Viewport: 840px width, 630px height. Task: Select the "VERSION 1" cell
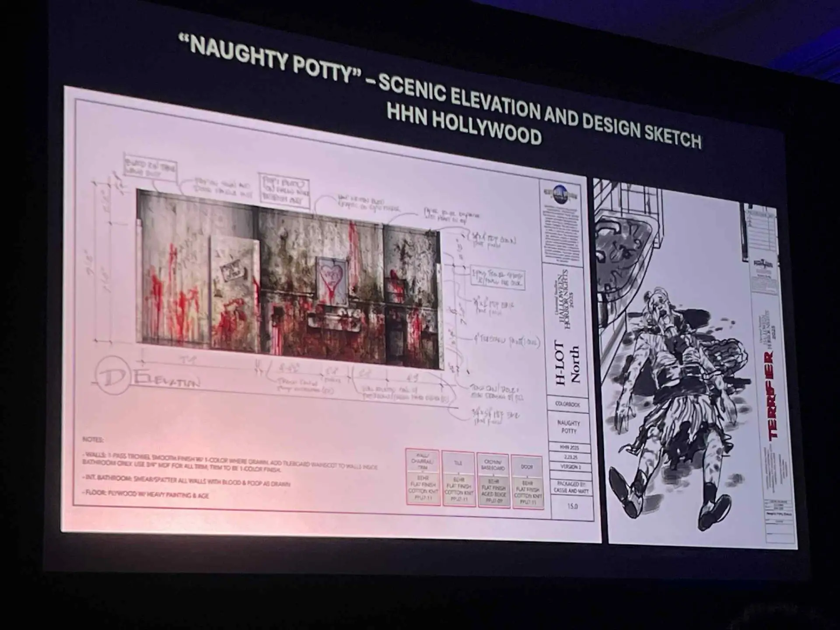[x=571, y=467]
